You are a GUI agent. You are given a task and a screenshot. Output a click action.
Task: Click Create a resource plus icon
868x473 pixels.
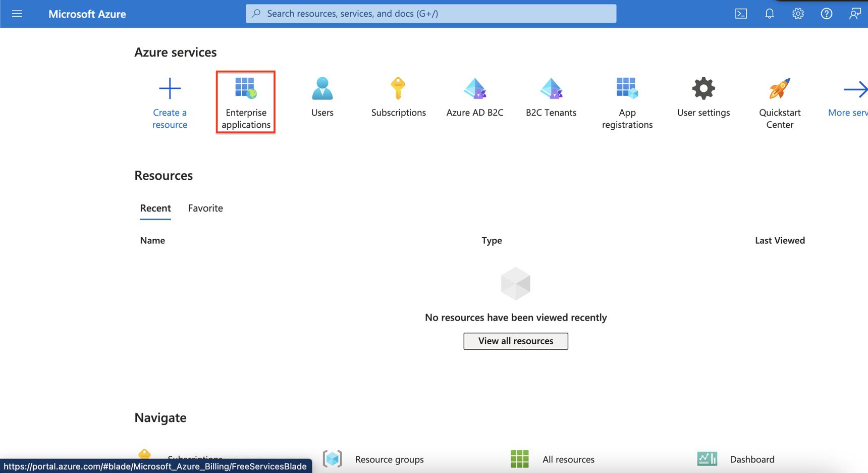tap(170, 89)
